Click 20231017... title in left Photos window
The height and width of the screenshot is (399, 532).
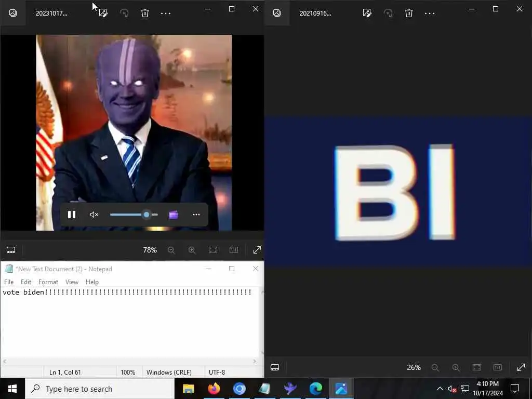click(51, 13)
